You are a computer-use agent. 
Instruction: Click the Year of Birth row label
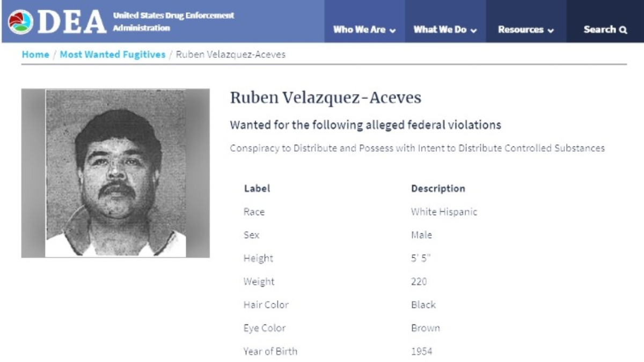tap(270, 351)
